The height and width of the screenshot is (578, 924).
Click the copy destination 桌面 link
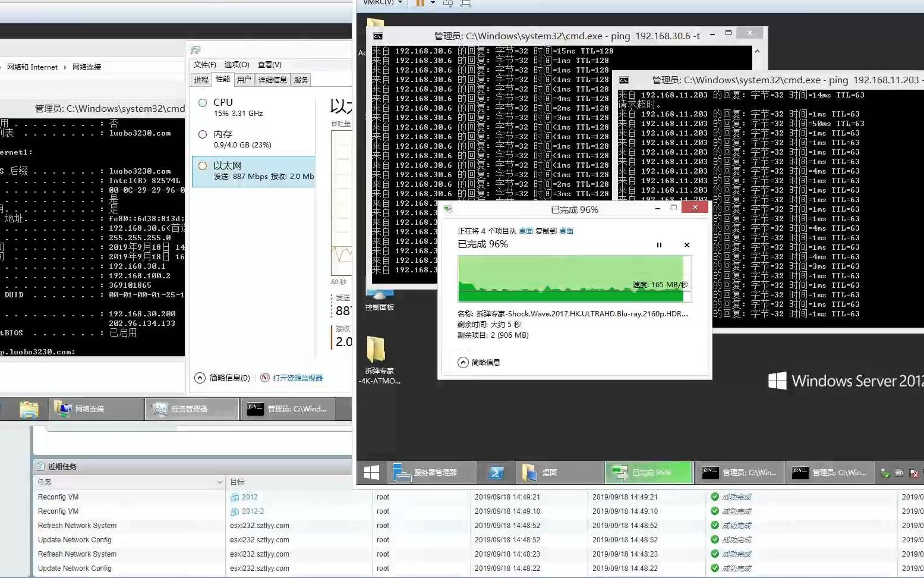(x=566, y=231)
